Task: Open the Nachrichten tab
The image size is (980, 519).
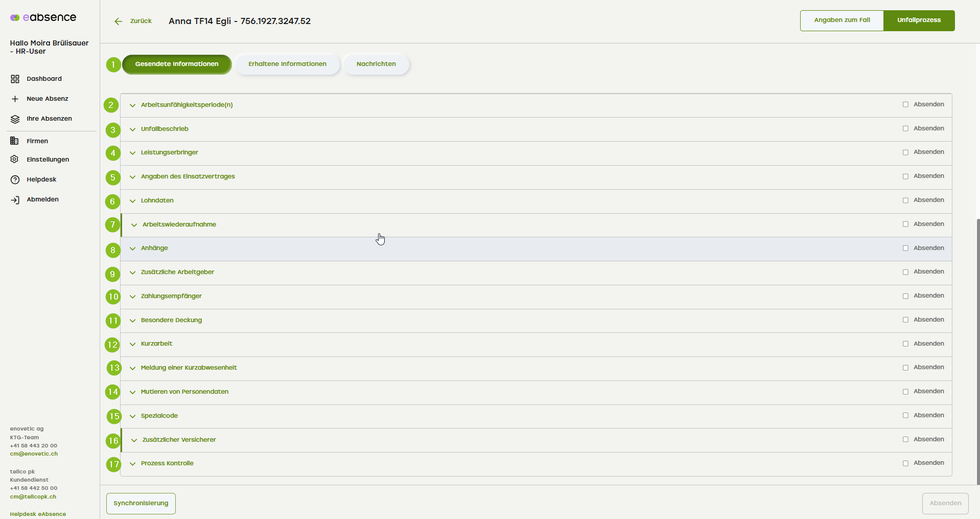Action: (x=376, y=64)
